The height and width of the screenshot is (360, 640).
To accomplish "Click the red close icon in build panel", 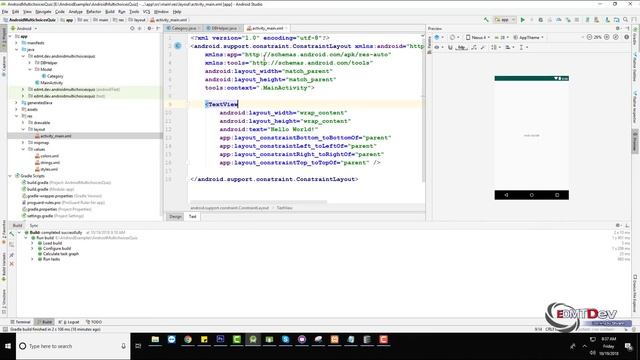I will point(11,264).
